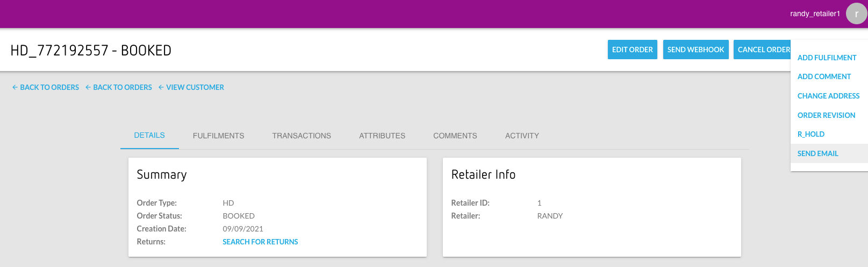Click the Edit Order button

[632, 50]
